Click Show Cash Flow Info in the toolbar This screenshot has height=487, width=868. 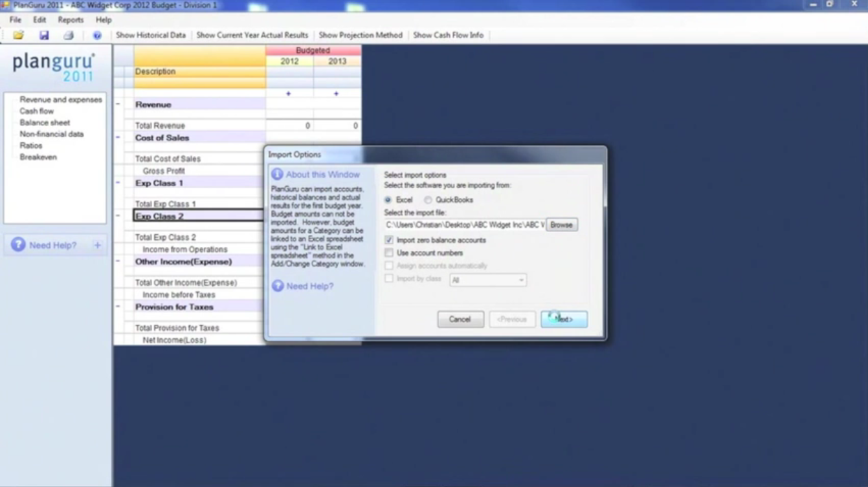449,36
